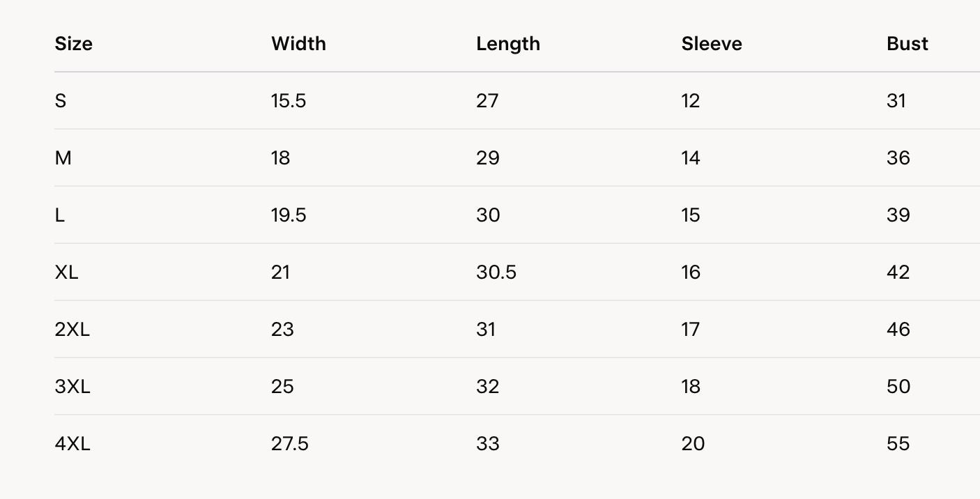The height and width of the screenshot is (499, 980).
Task: Select the L size row label
Action: tap(60, 215)
